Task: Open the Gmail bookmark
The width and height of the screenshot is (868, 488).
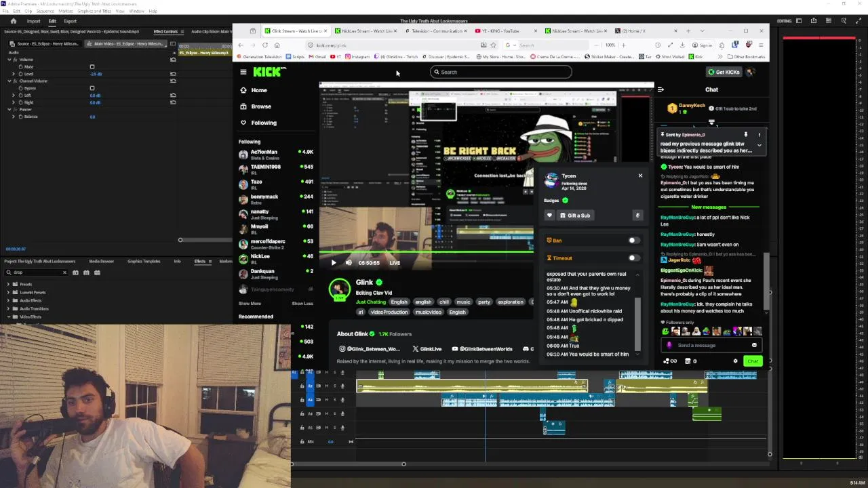Action: [318, 57]
